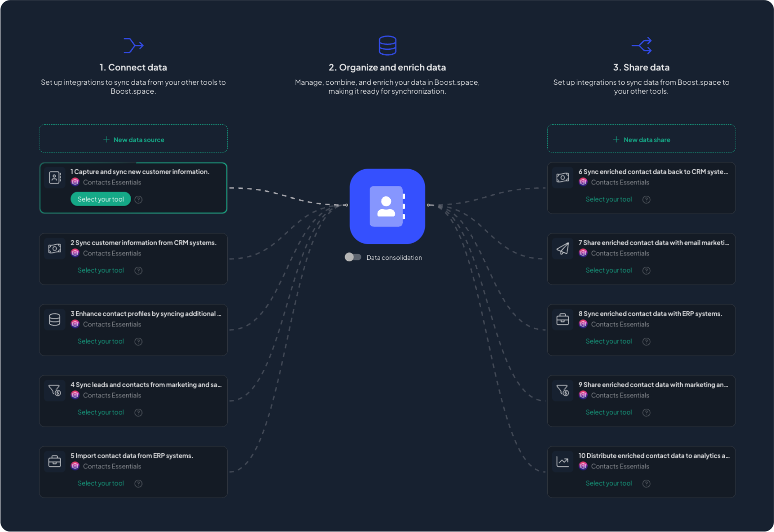Viewport: 774px width, 532px height.
Task: Open help icon on card 6 Sync to CRM
Action: coord(646,200)
